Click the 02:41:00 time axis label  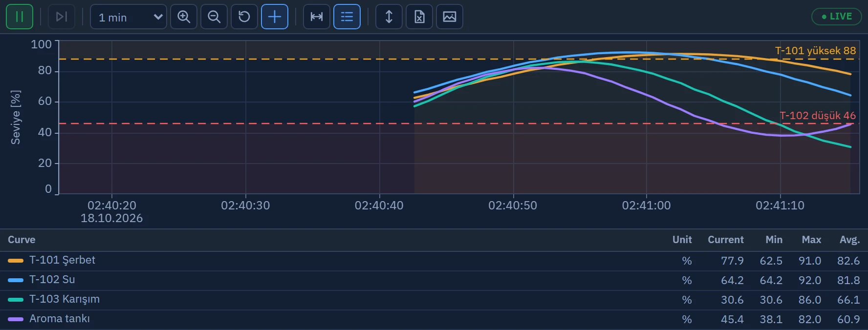(646, 206)
